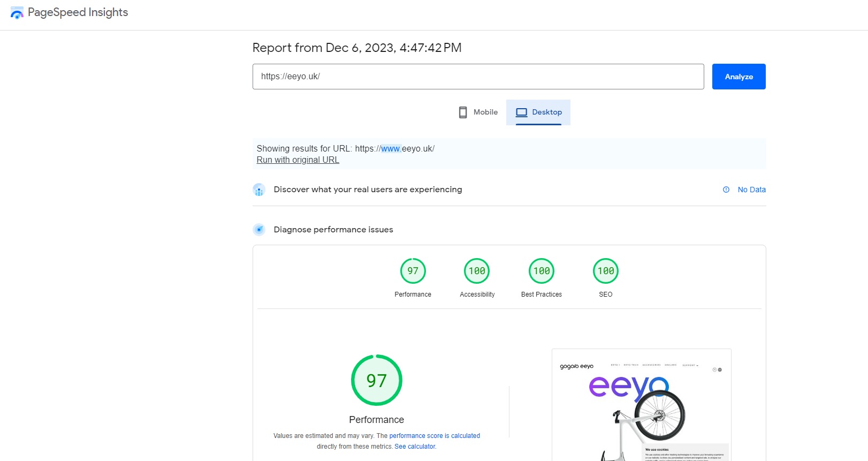Click the Showing results for URL text
The width and height of the screenshot is (868, 461).
pos(346,148)
